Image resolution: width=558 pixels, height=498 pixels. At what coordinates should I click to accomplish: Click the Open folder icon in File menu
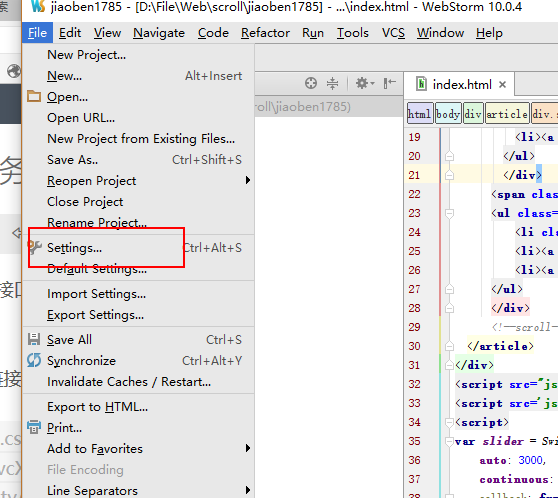(34, 96)
